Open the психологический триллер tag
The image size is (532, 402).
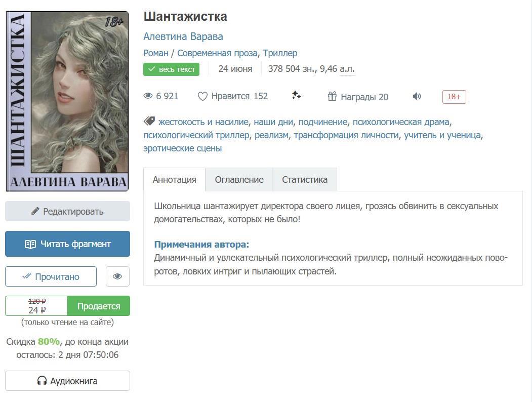pyautogui.click(x=196, y=135)
